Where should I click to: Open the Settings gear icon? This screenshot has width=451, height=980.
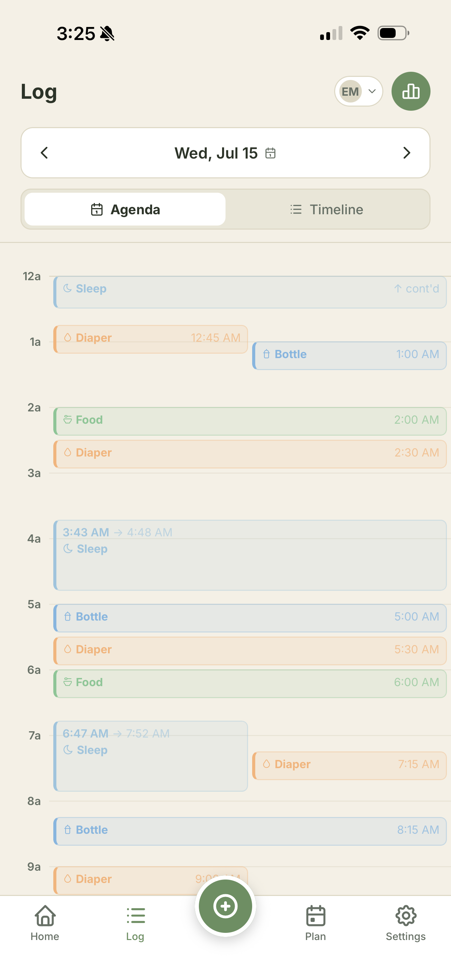(406, 915)
